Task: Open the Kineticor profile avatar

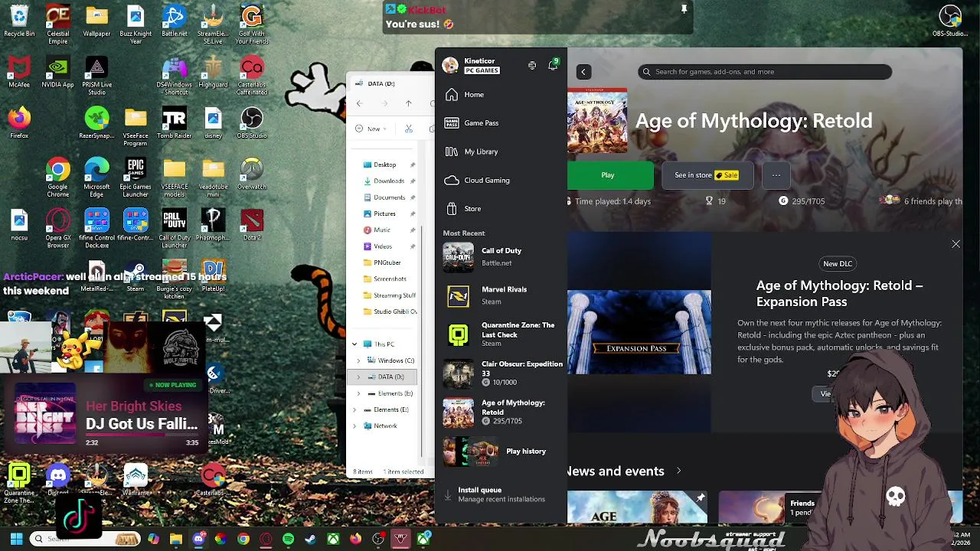Action: pyautogui.click(x=450, y=66)
